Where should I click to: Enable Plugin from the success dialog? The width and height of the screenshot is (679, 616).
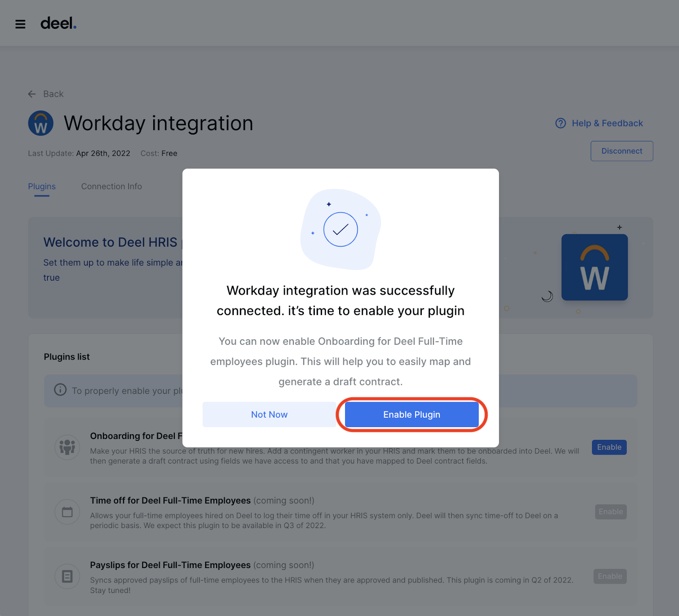(x=411, y=414)
